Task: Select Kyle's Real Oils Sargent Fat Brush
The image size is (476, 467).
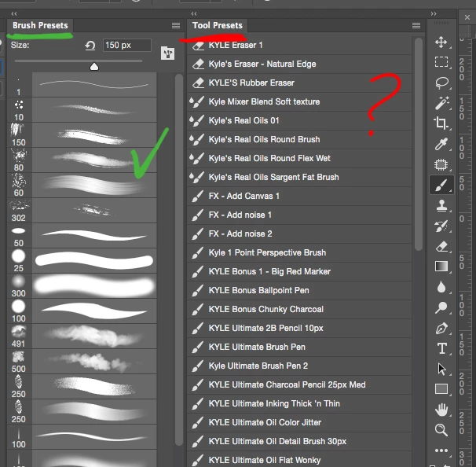Action: coord(299,177)
